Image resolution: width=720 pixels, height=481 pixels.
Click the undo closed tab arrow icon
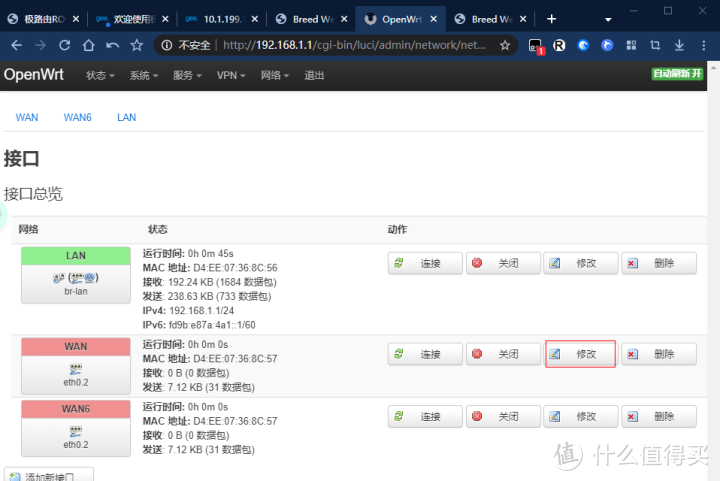[x=112, y=45]
